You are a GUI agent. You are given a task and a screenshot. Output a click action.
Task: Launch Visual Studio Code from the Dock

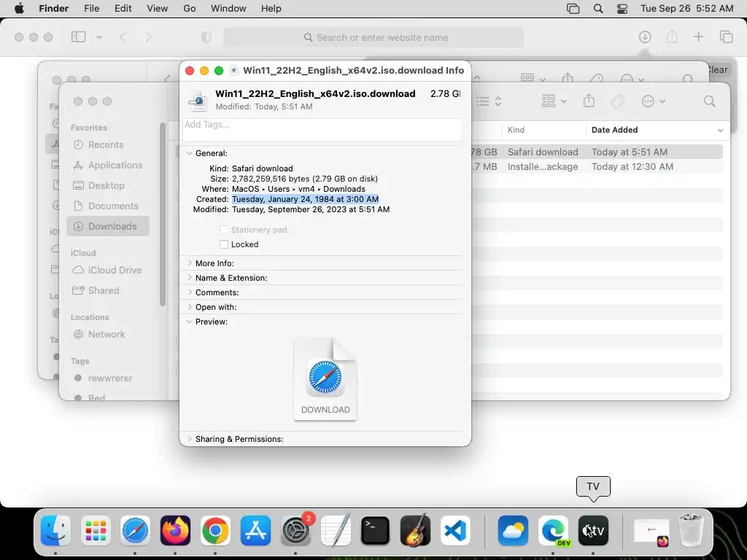click(x=455, y=531)
